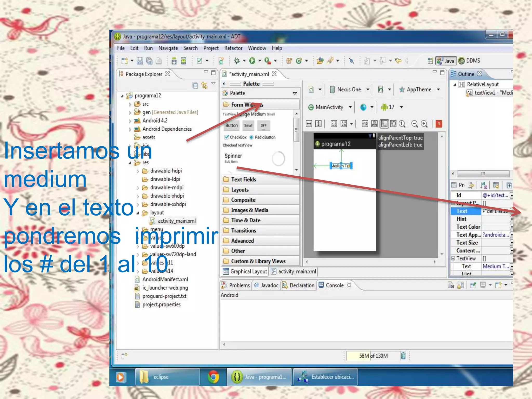Click the Save icon in toolbar

pos(140,61)
